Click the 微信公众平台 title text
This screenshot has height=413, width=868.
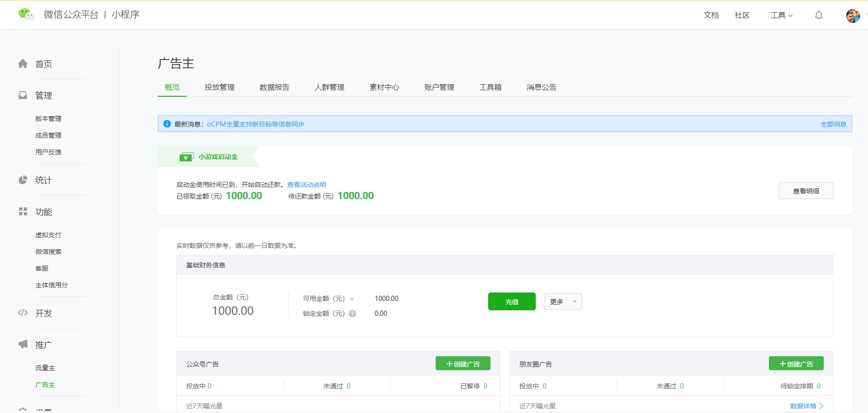71,14
